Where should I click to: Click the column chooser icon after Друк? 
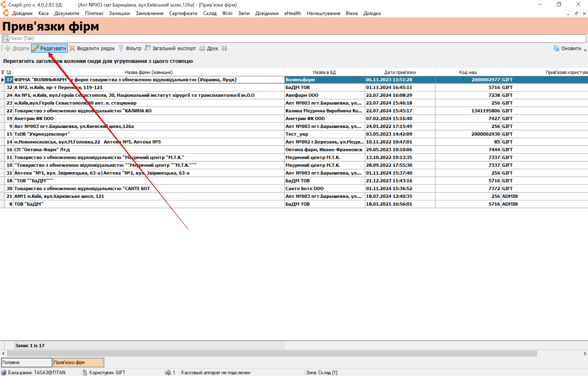tap(224, 48)
